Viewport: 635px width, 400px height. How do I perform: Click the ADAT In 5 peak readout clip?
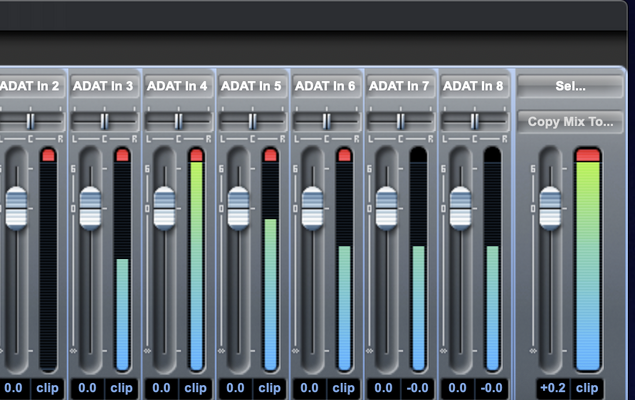point(270,388)
